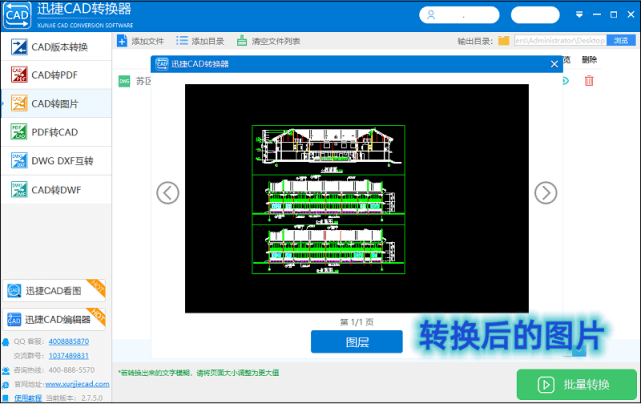641x404 pixels.
Task: Click the user account login pill
Action: tap(459, 15)
